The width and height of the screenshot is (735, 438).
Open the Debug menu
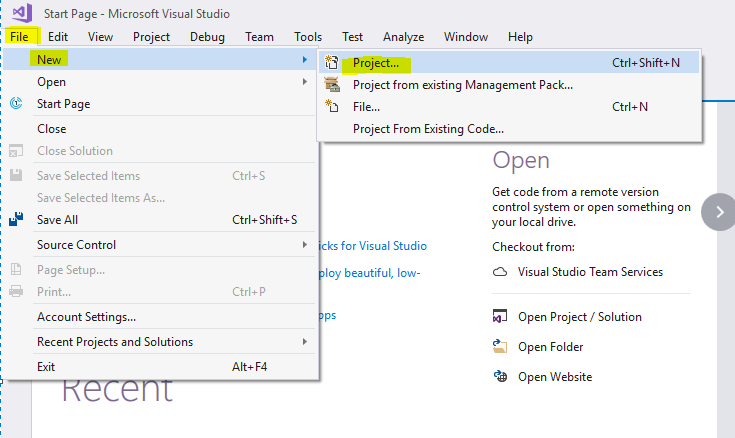point(207,37)
